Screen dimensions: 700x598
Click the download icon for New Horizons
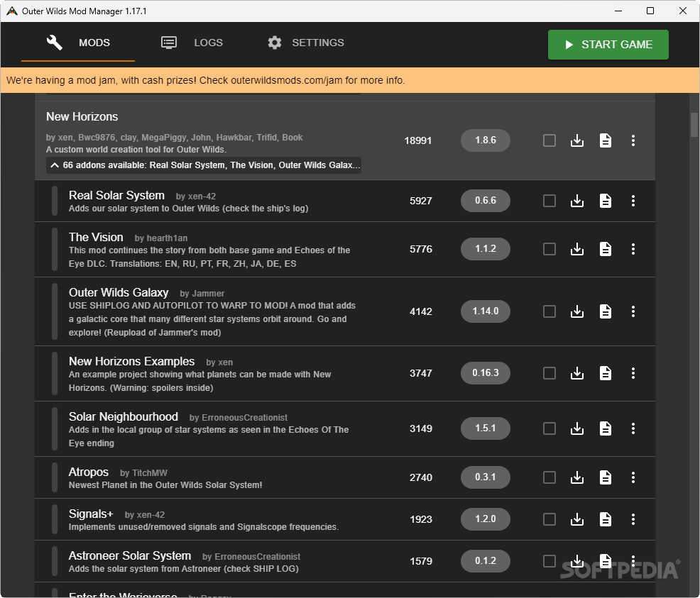coord(576,140)
